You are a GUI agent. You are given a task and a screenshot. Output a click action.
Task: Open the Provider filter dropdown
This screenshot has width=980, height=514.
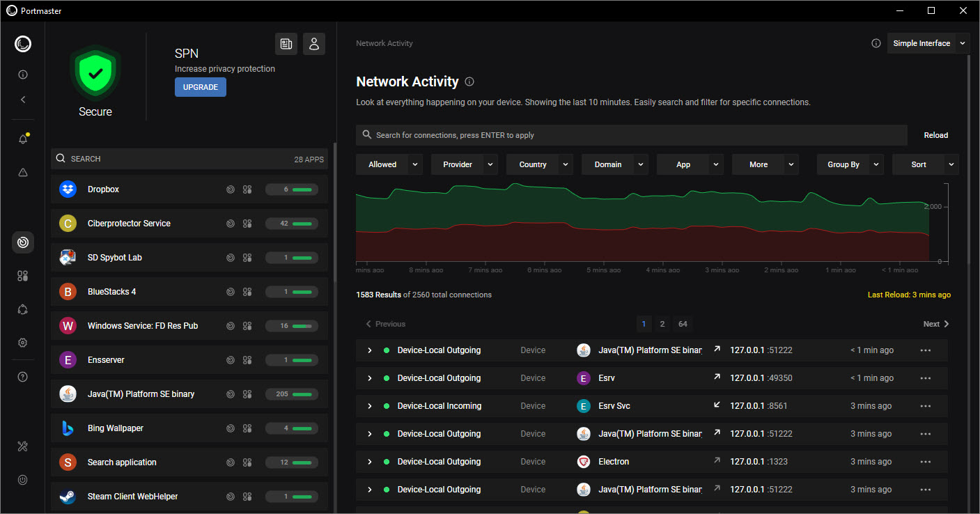tap(464, 164)
